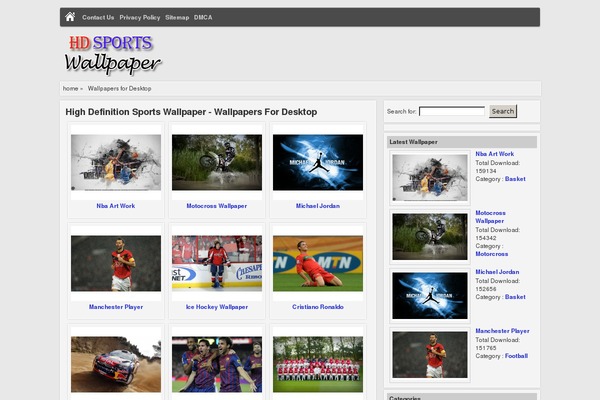Open the Barcelona players wallpaper thumbnail
This screenshot has width=600, height=400.
click(217, 364)
